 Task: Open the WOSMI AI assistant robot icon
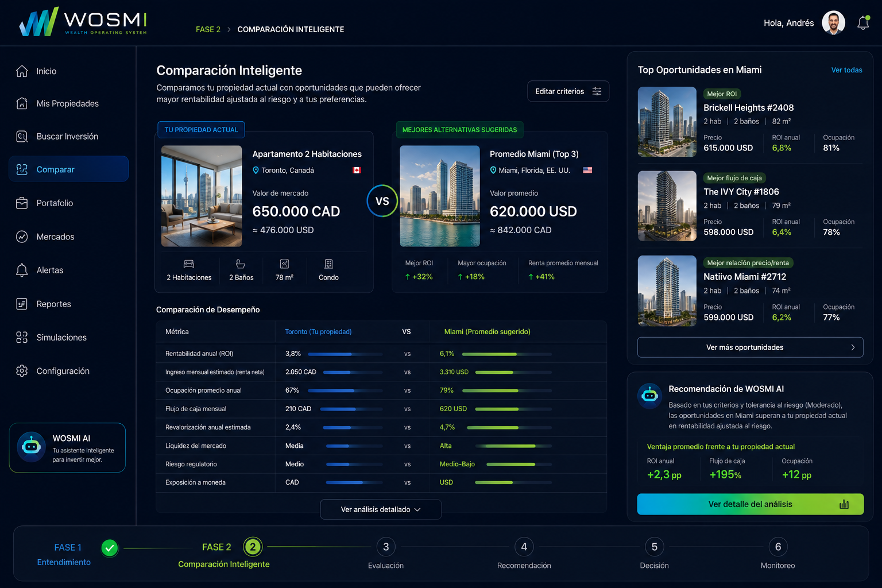(31, 447)
